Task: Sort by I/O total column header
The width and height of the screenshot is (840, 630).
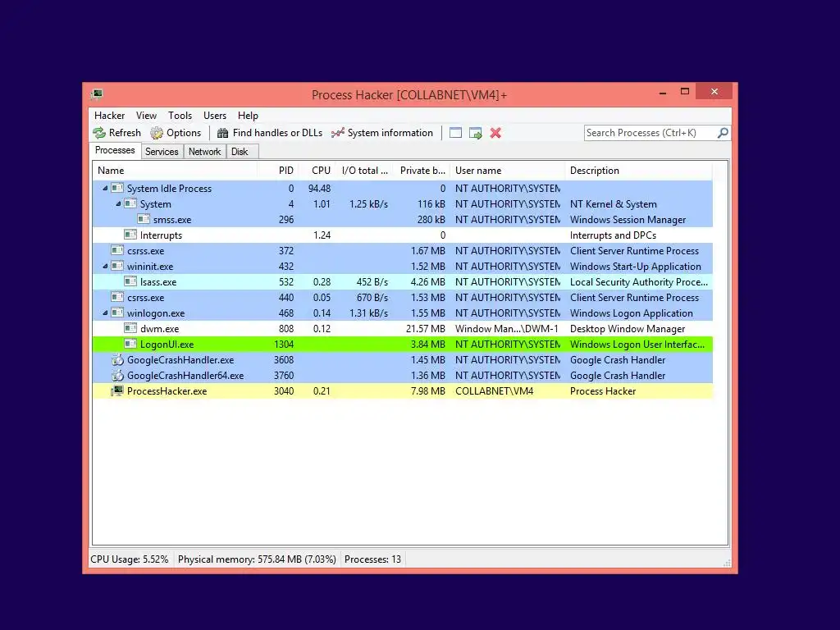Action: point(364,171)
